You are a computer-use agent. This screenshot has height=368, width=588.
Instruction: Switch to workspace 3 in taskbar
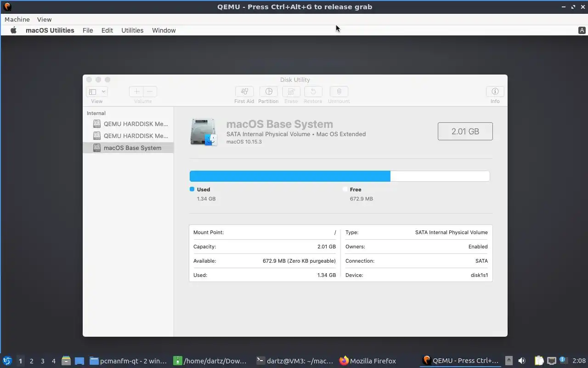(x=42, y=361)
